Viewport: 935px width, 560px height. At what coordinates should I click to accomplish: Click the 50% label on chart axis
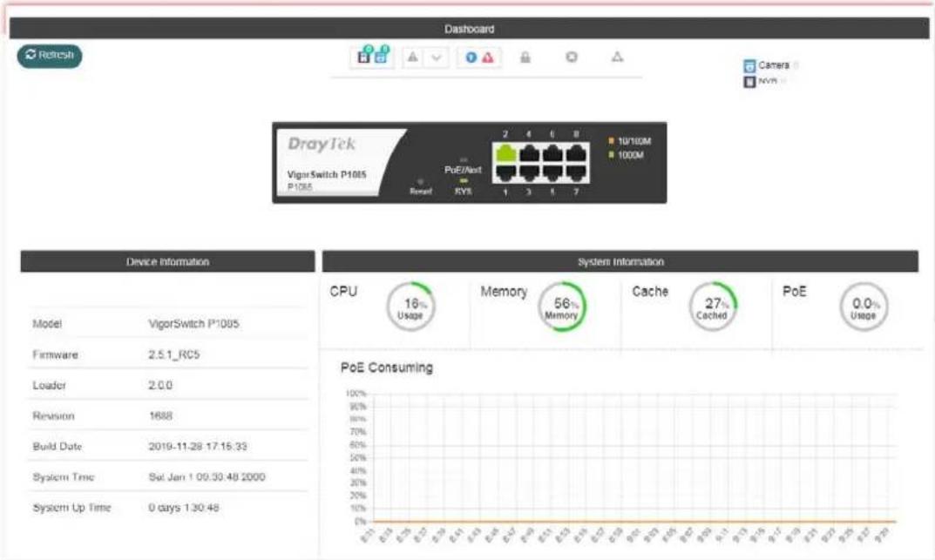click(x=358, y=457)
